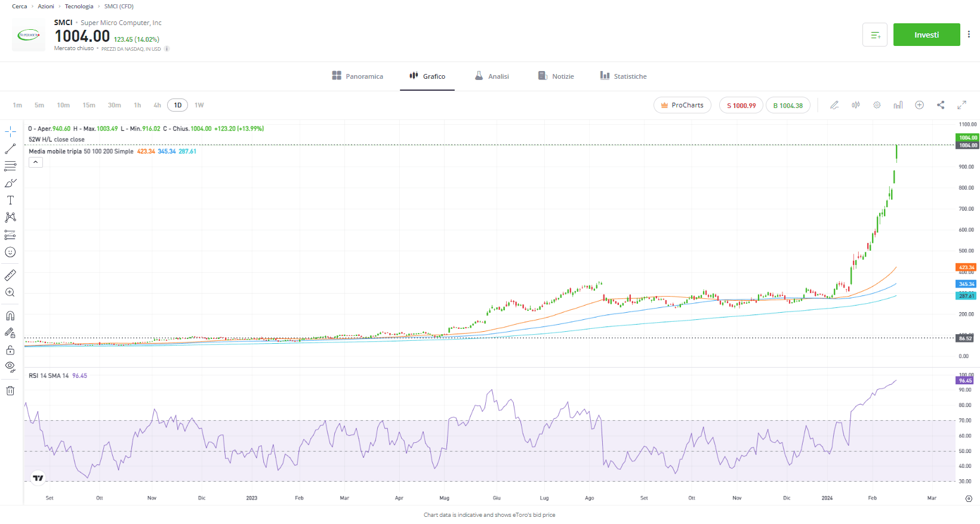Select the zoom-in magnifier tool

tap(10, 292)
